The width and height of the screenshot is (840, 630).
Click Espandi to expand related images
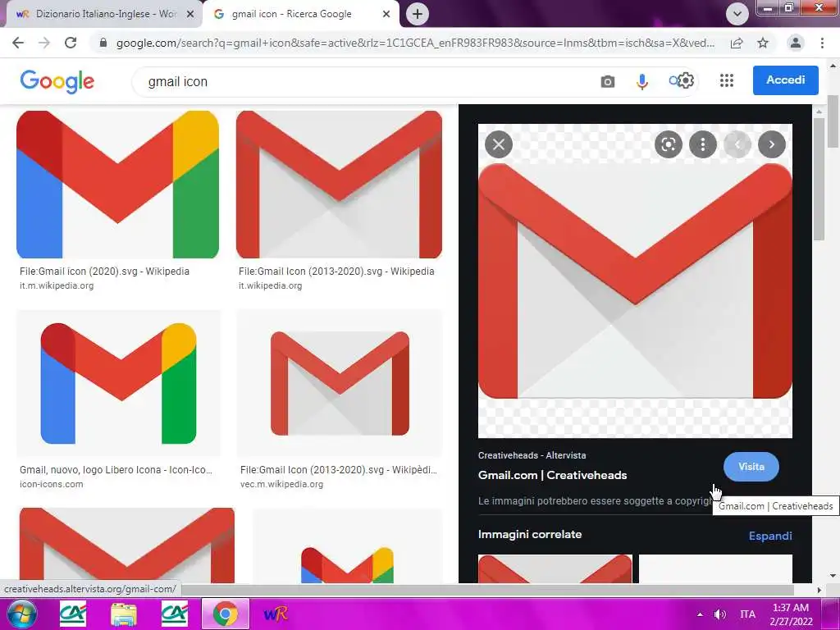click(x=769, y=536)
